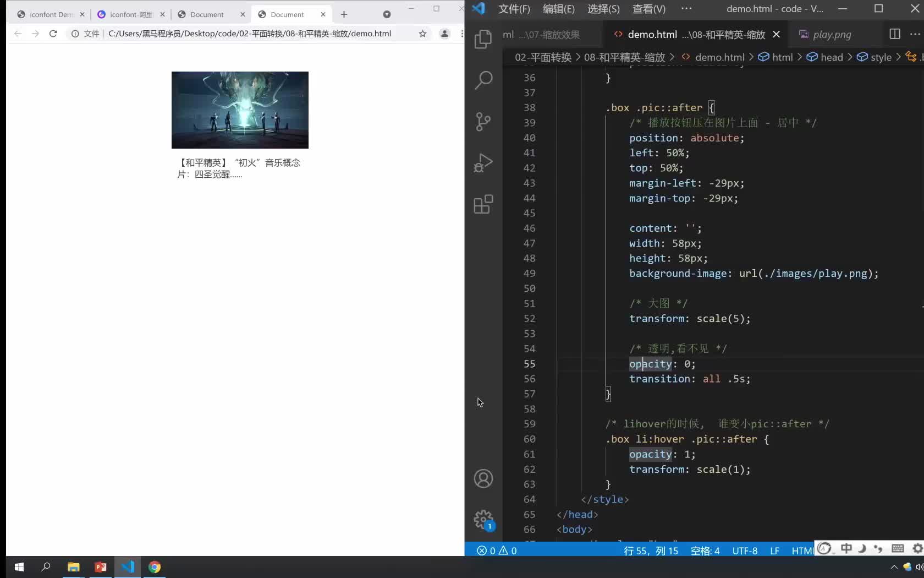924x578 pixels.
Task: Select the demo.html editor tab
Action: [x=696, y=34]
